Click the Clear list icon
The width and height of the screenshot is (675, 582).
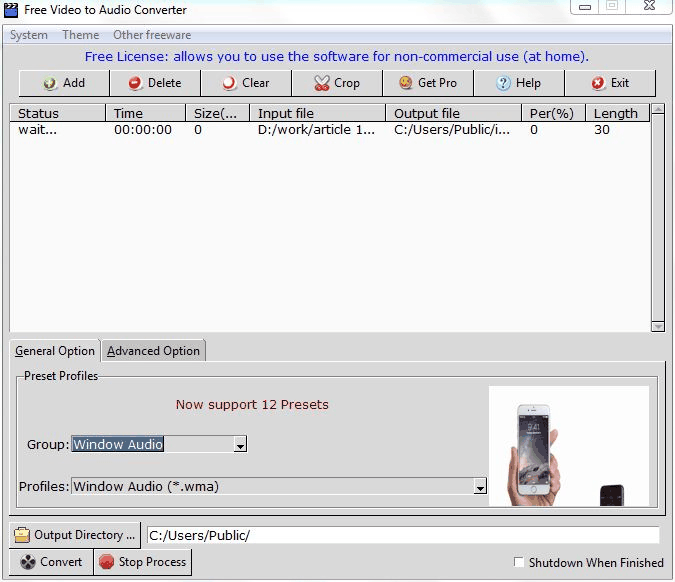pos(229,83)
